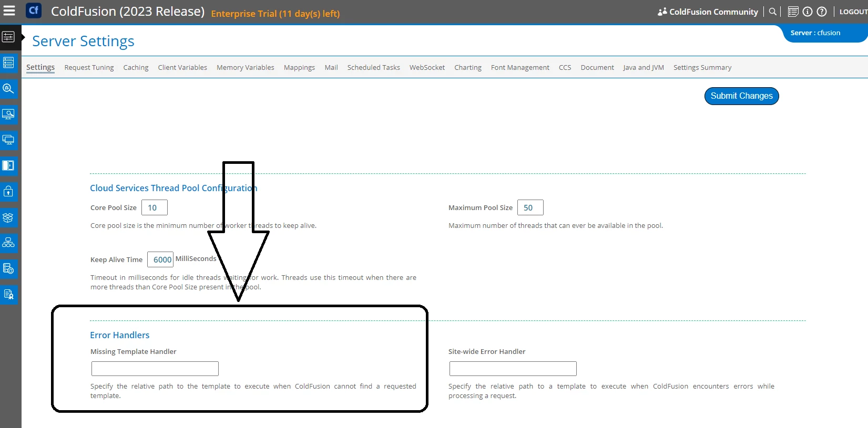868x428 pixels.
Task: Click the Core Pool Size field
Action: 155,207
